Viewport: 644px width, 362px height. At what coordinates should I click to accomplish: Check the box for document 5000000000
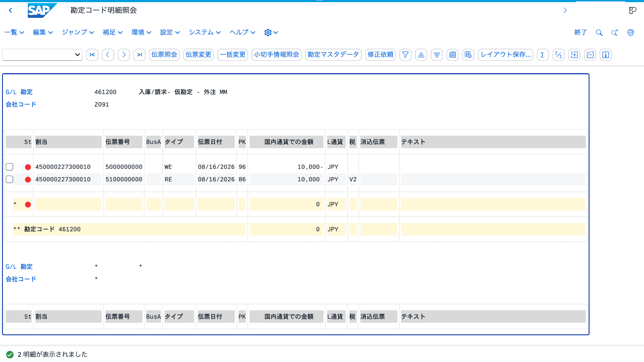[10, 167]
